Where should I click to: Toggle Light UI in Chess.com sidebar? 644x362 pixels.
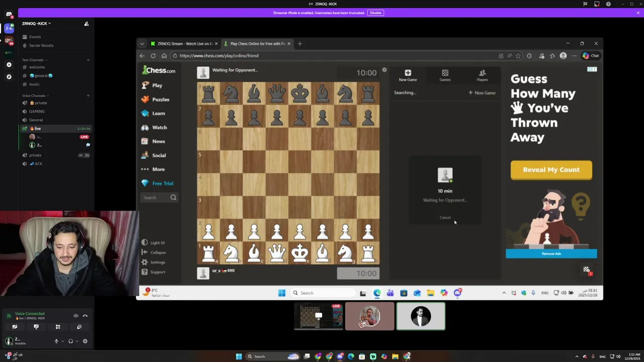point(153,243)
